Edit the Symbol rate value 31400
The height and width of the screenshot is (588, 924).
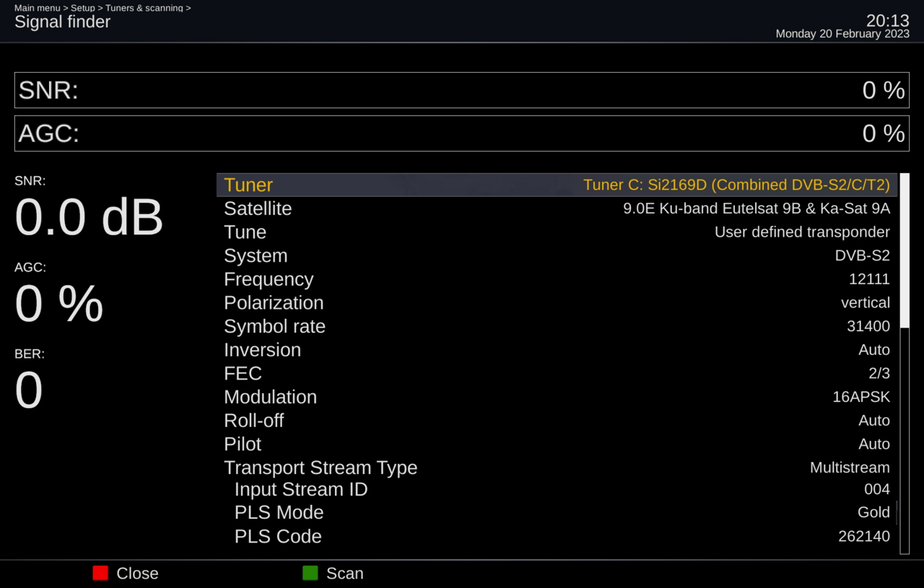tap(556, 326)
